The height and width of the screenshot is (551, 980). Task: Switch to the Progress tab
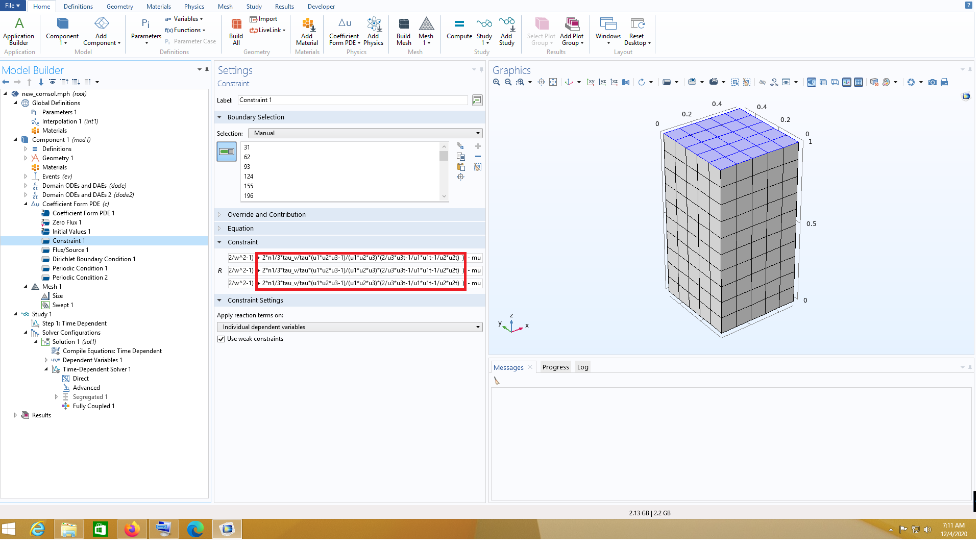point(555,367)
